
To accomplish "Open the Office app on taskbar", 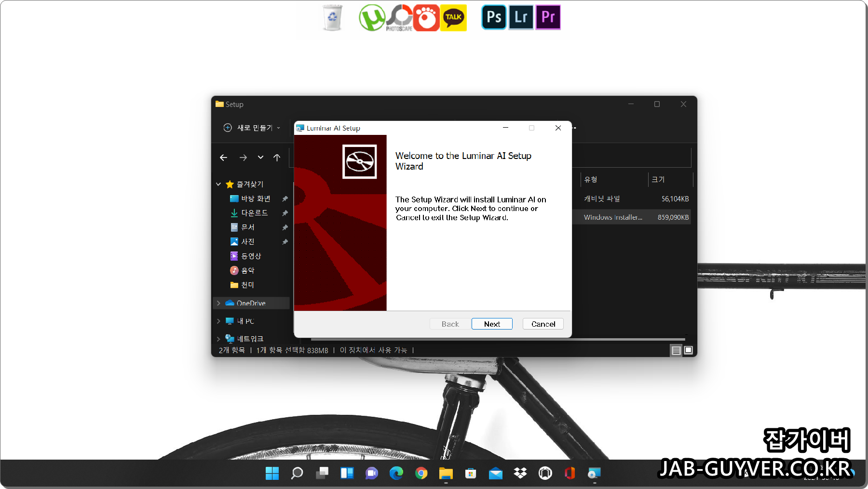I will 570,474.
